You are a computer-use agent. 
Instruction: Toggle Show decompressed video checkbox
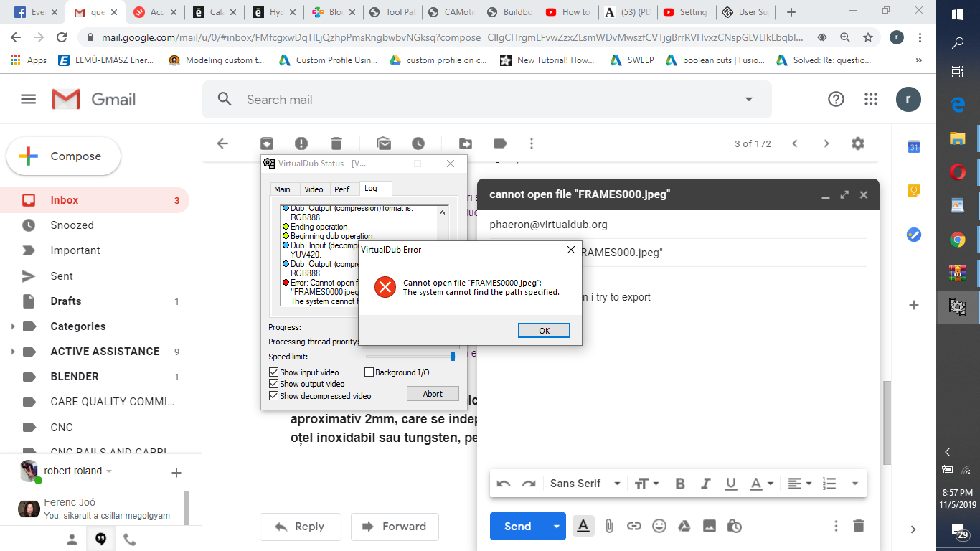pos(273,396)
